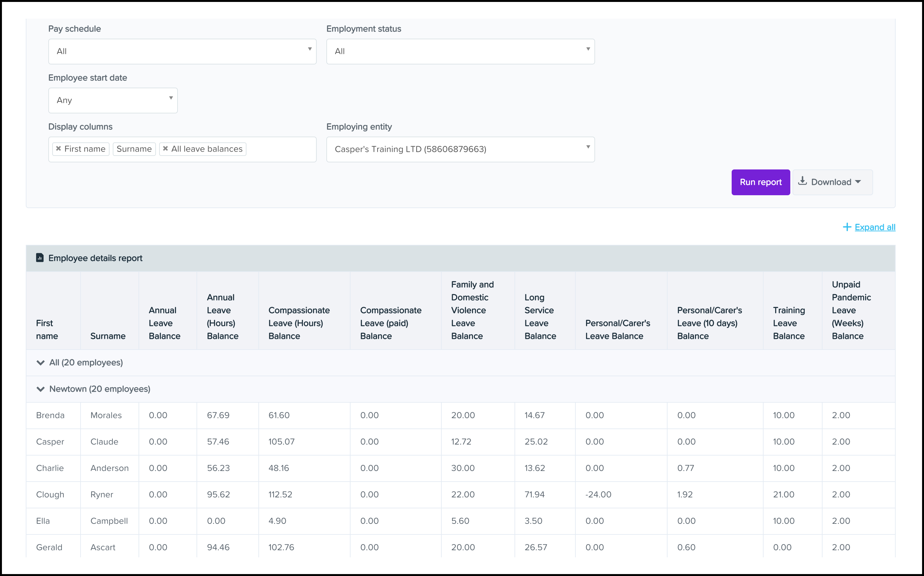
Task: Click the Pay schedule dropdown caret
Action: (310, 50)
